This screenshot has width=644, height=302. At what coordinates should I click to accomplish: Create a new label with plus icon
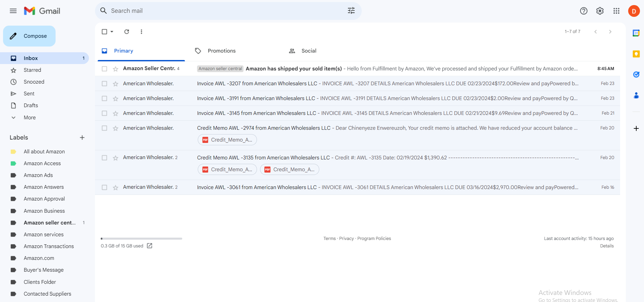pyautogui.click(x=82, y=138)
